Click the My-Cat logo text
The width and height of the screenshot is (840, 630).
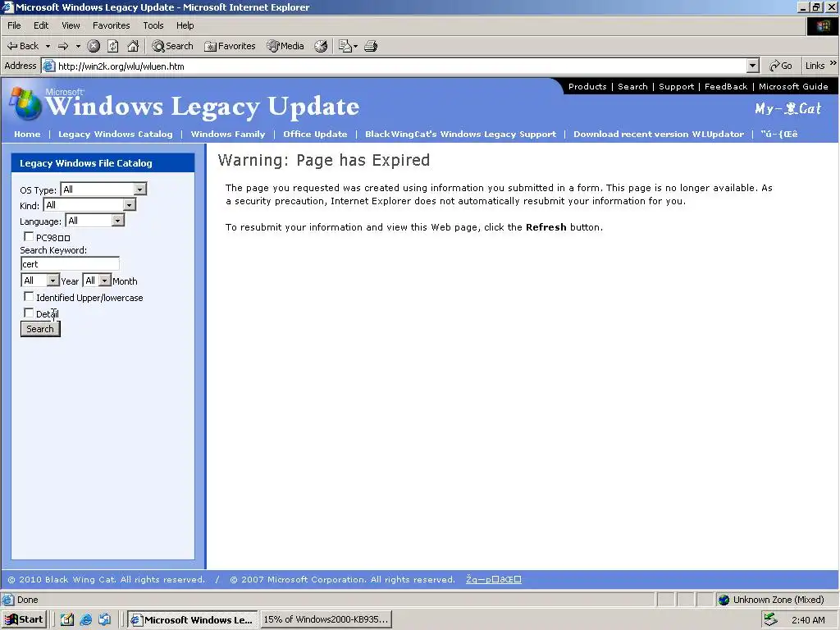[787, 109]
